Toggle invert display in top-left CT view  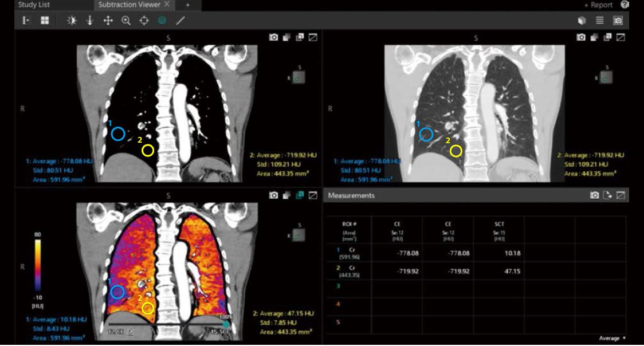tap(286, 37)
